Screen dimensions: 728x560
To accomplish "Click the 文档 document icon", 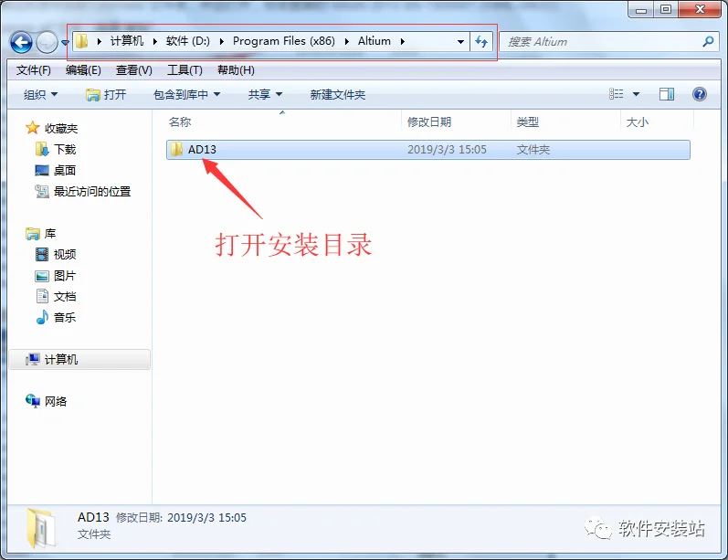I will (x=42, y=296).
